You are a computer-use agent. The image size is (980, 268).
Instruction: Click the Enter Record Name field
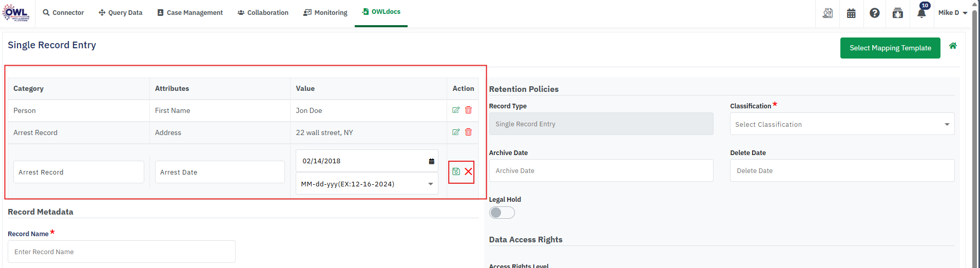coord(122,252)
